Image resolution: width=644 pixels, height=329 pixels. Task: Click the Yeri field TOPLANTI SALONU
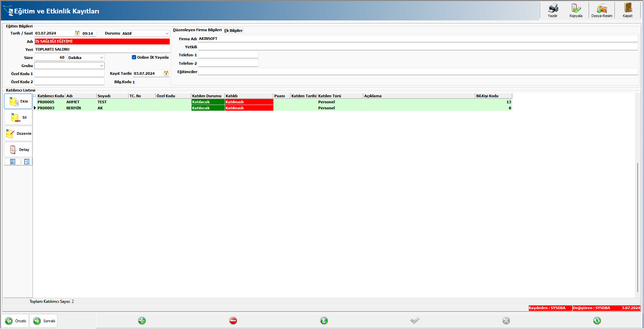click(x=102, y=49)
